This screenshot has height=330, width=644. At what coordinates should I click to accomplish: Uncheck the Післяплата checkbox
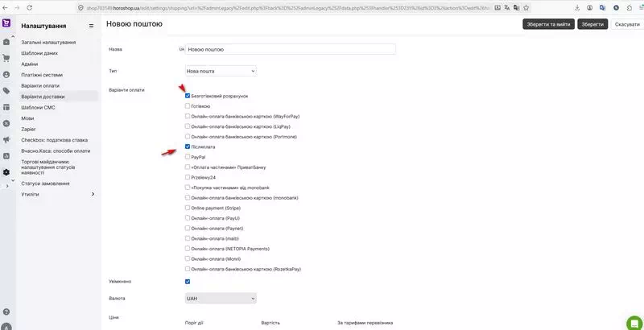188,146
